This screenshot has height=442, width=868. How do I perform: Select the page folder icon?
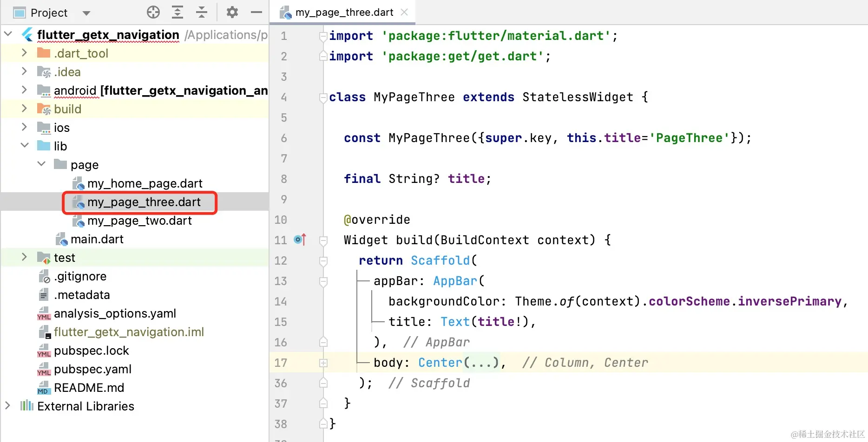(x=60, y=164)
